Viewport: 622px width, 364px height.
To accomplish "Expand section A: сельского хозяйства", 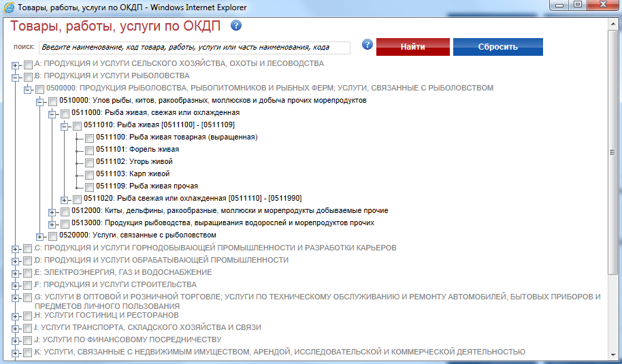I will (x=15, y=65).
